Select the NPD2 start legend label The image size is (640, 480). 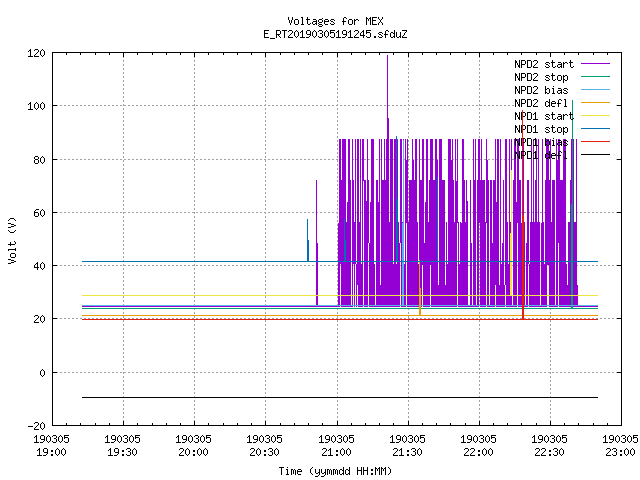pos(544,64)
